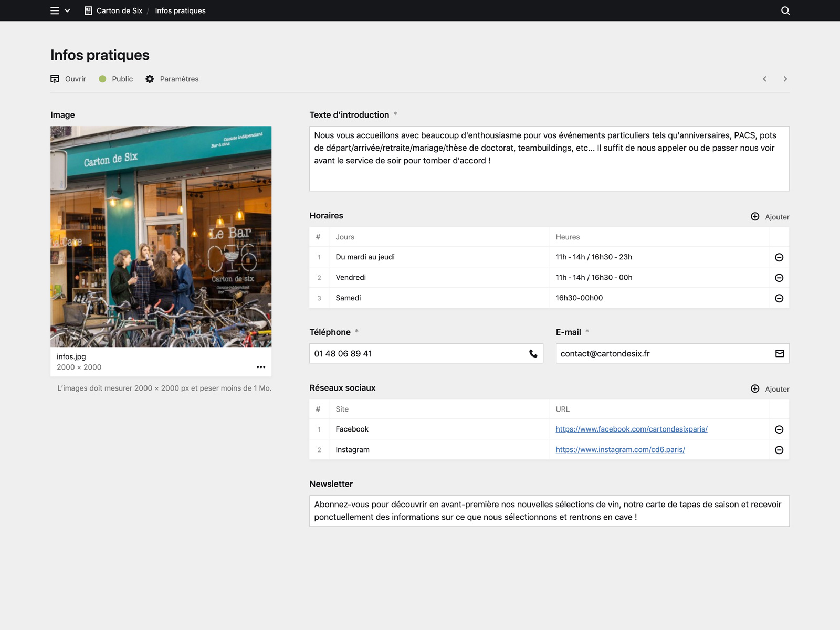This screenshot has height=630, width=840.
Task: Navigate to the next page using right chevron
Action: coord(785,78)
